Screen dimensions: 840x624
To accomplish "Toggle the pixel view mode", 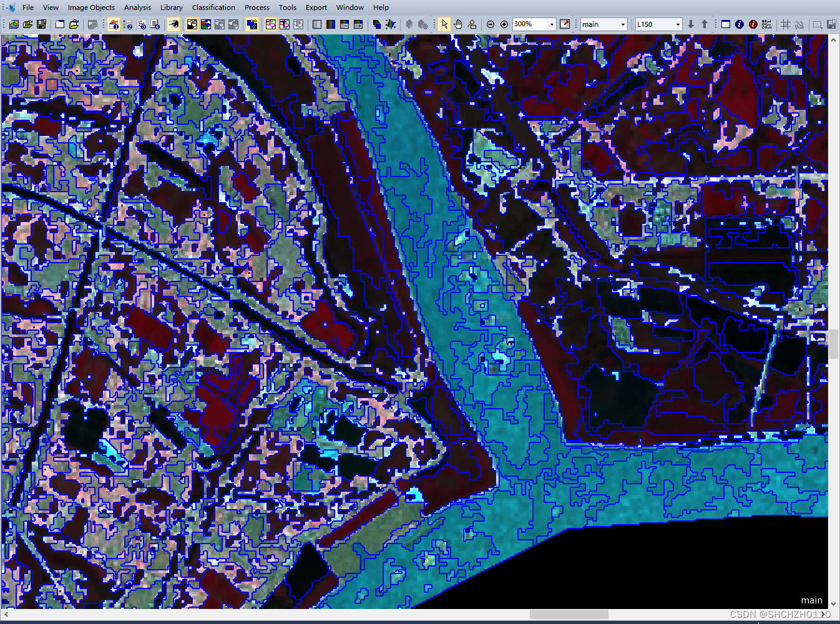I will 252,24.
